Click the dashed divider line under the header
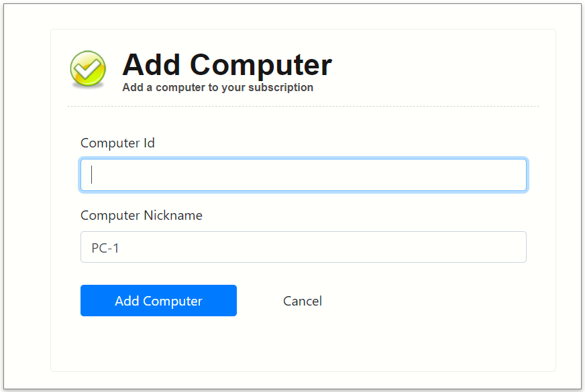This screenshot has height=392, width=585. click(303, 106)
